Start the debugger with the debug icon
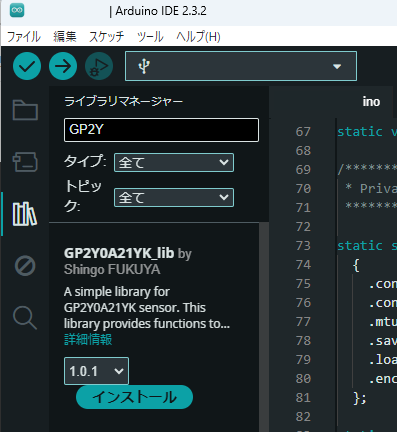Image resolution: width=397 pixels, height=432 pixels. 99,66
